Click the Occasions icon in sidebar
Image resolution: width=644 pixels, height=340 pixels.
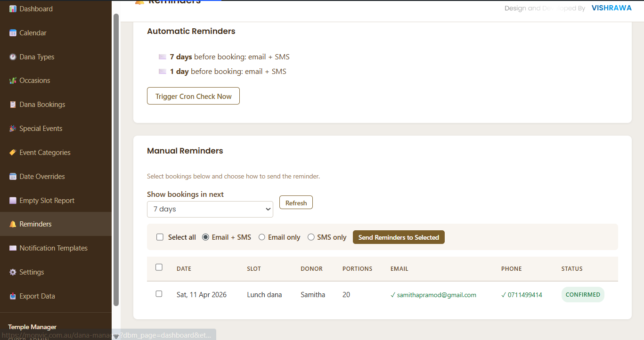pos(13,81)
